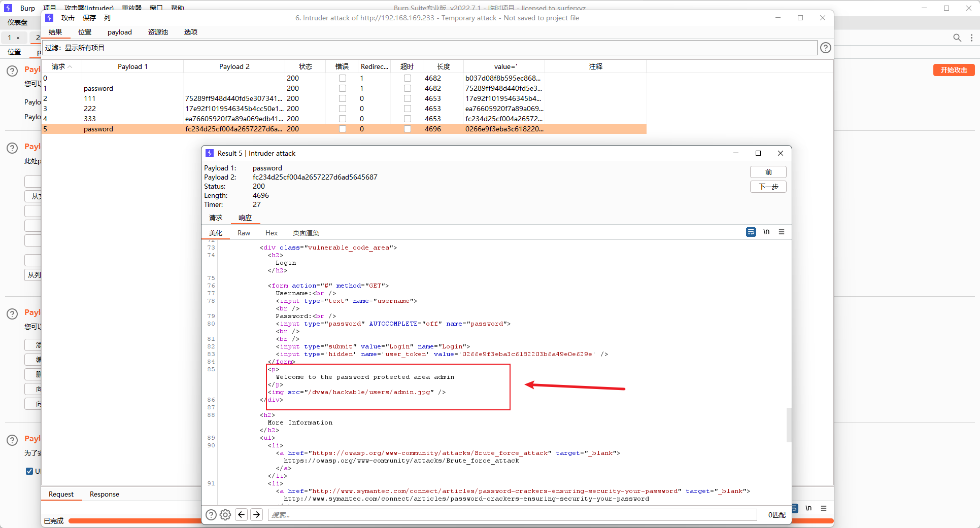The image size is (980, 528).
Task: Sort by 长度 length column header
Action: point(444,66)
